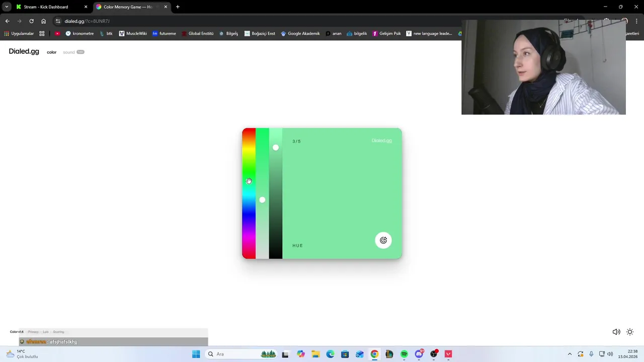Open Outlook from the taskbar
The width and height of the screenshot is (644, 362).
click(359, 354)
